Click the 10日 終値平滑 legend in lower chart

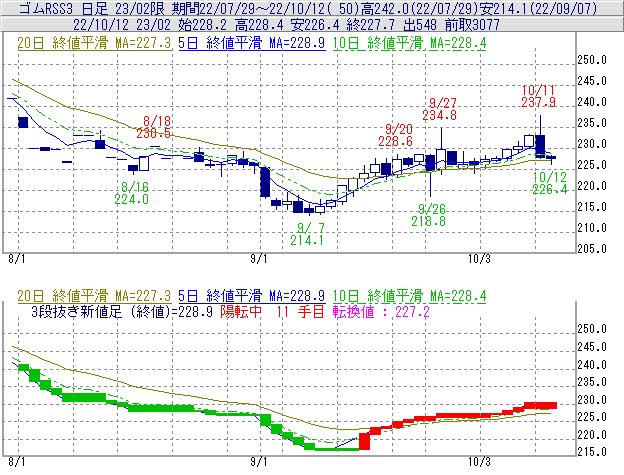coord(410,296)
